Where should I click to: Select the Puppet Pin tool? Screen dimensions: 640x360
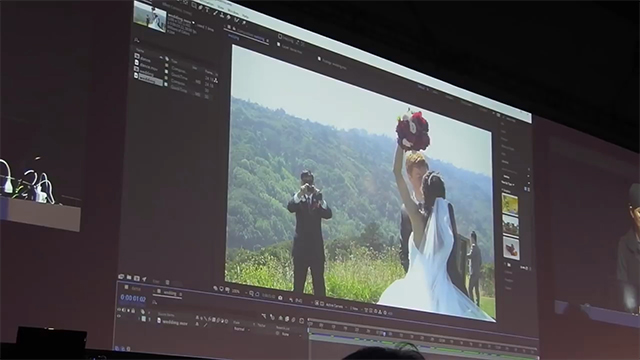pos(244,23)
